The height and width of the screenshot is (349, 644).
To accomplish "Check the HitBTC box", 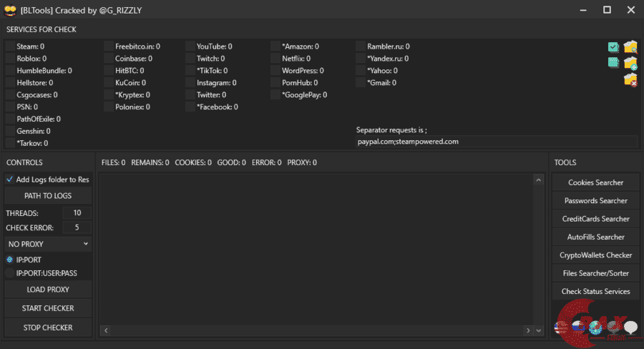I will (109, 71).
